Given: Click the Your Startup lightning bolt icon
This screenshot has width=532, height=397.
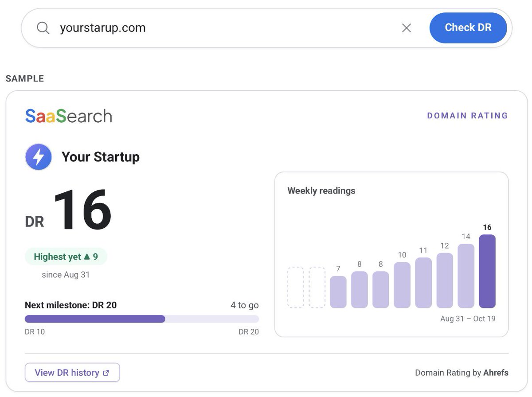Looking at the screenshot, I should 39,157.
